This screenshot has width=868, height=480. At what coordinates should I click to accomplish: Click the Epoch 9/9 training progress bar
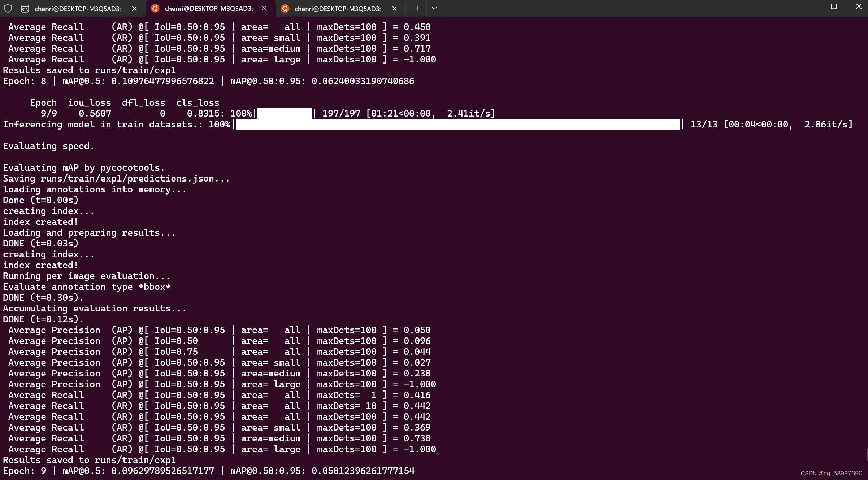point(284,113)
